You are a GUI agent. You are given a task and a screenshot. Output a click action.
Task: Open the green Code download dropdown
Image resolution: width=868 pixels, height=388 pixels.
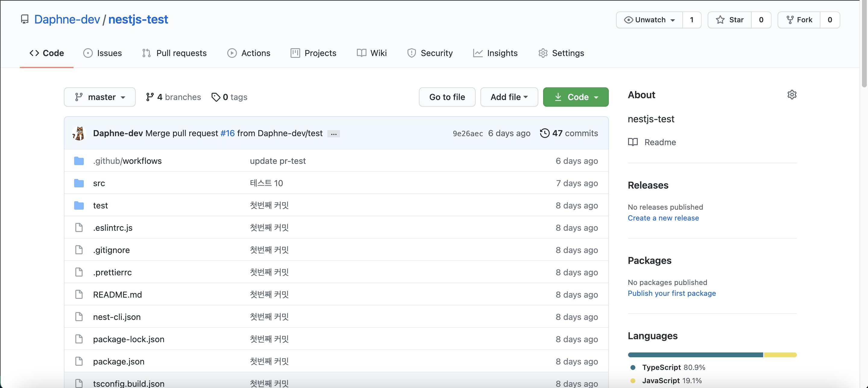tap(576, 97)
